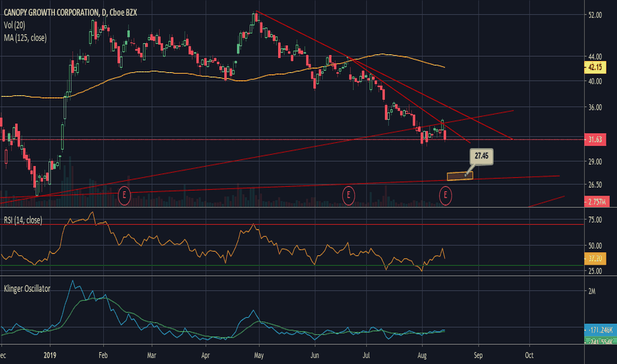Click the Jul label on the time axis
This screenshot has height=364, width=617.
click(x=366, y=355)
